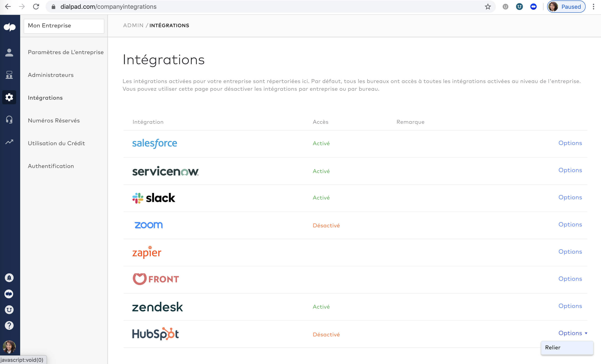Open the Chrome three-dot menu
601x364 pixels.
click(594, 7)
